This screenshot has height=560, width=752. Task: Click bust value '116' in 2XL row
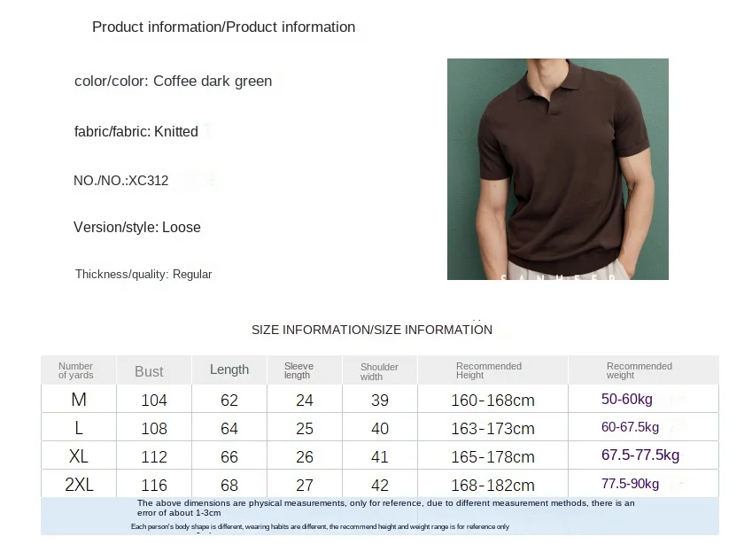coord(154,486)
